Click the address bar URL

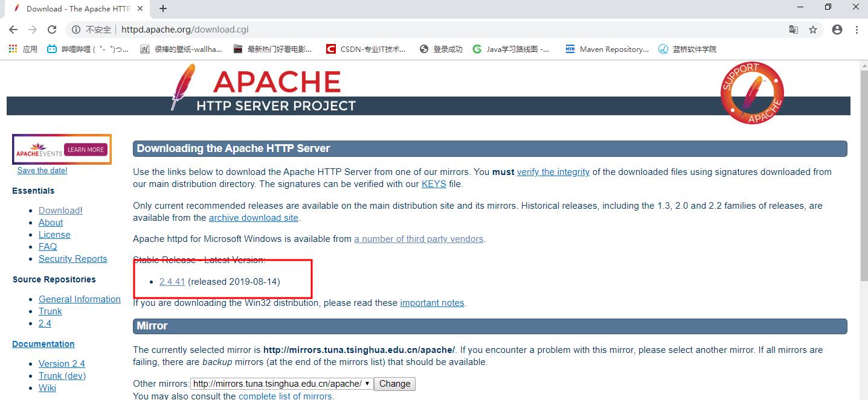pos(185,30)
